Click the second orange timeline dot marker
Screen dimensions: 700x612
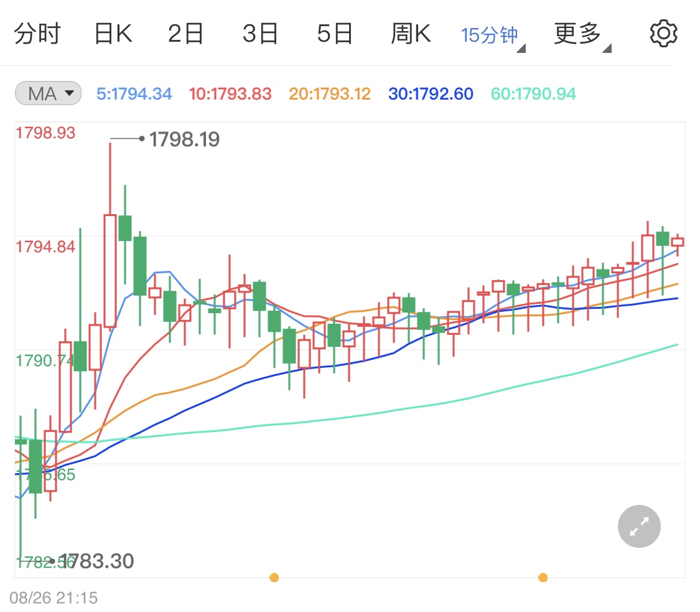(x=543, y=578)
